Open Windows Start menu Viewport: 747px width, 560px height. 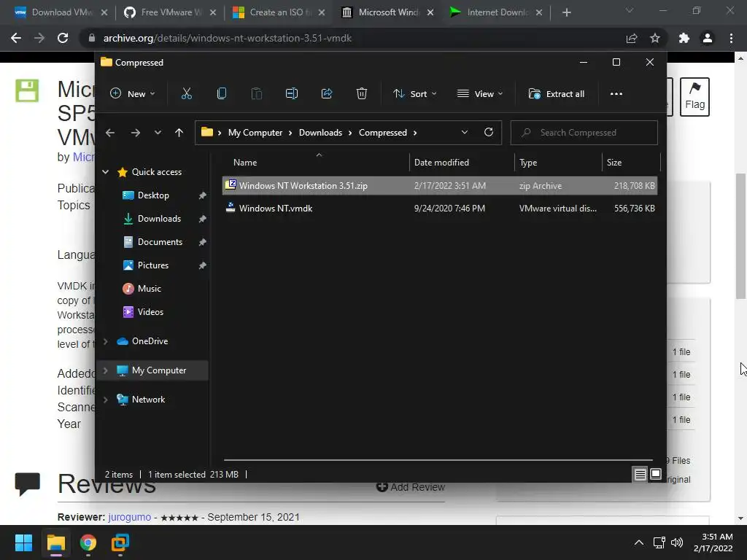click(x=23, y=542)
